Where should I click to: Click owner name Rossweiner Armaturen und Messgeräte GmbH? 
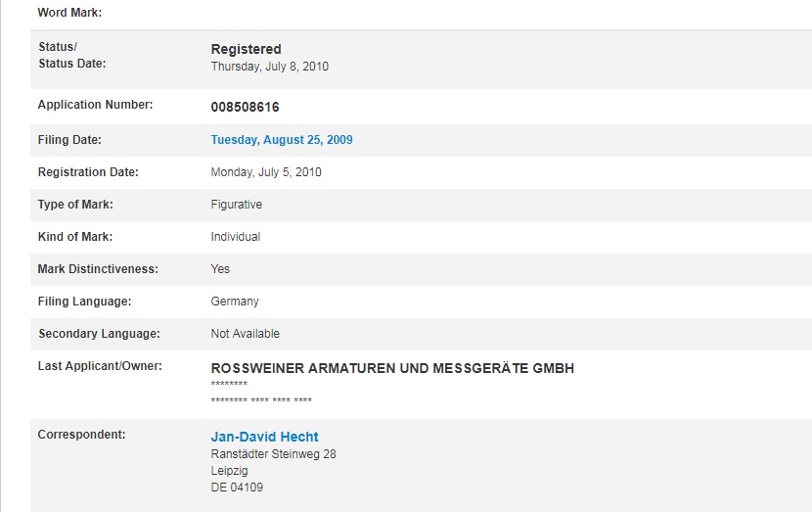point(392,368)
